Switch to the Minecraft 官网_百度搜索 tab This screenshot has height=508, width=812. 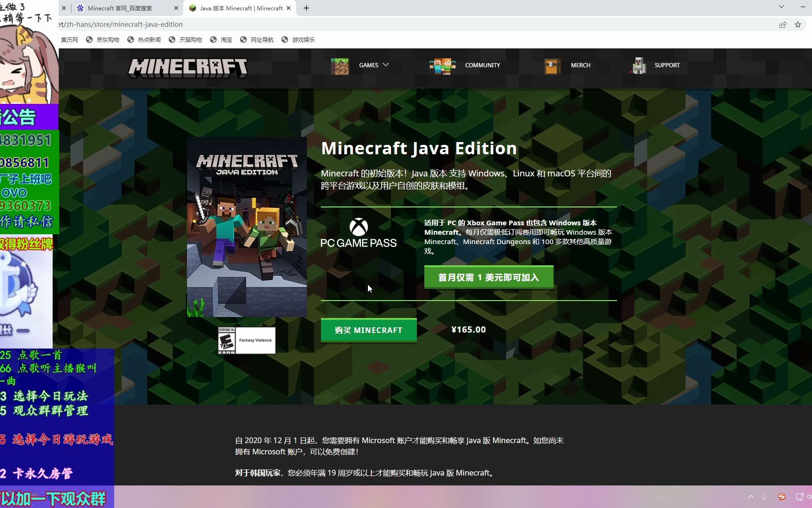(x=127, y=8)
